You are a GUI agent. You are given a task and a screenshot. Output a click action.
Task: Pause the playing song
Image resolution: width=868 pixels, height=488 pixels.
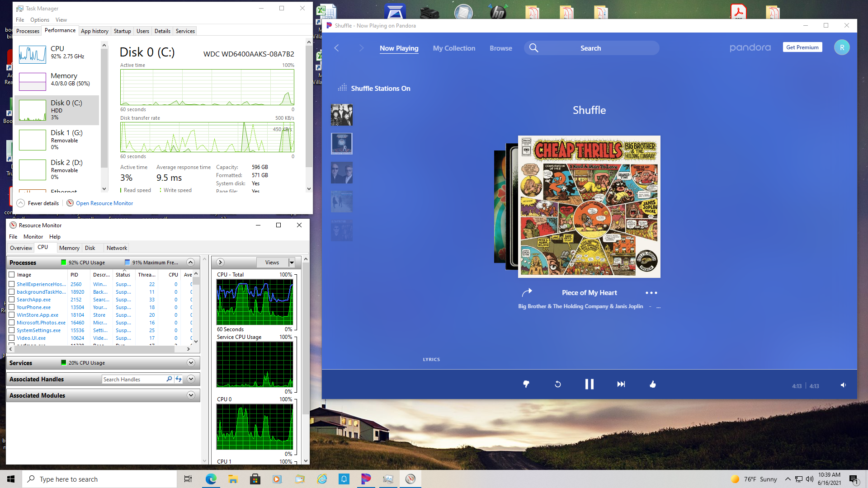pyautogui.click(x=589, y=384)
